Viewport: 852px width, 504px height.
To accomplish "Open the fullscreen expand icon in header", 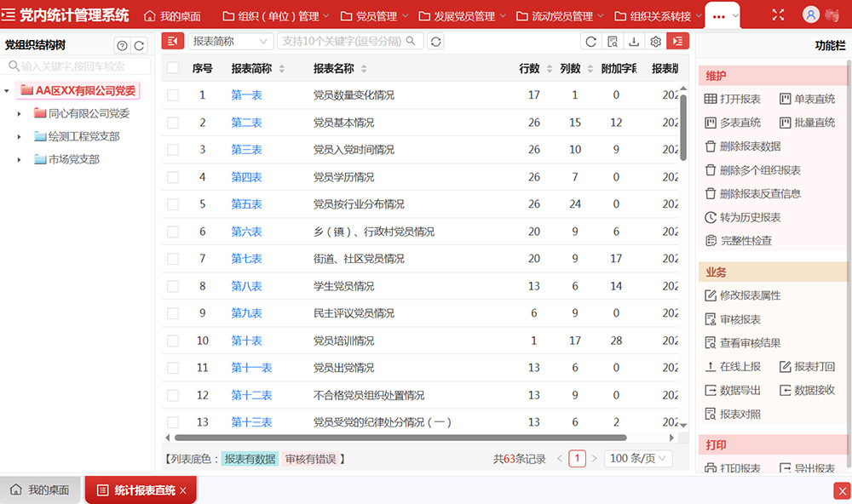I will pos(778,15).
